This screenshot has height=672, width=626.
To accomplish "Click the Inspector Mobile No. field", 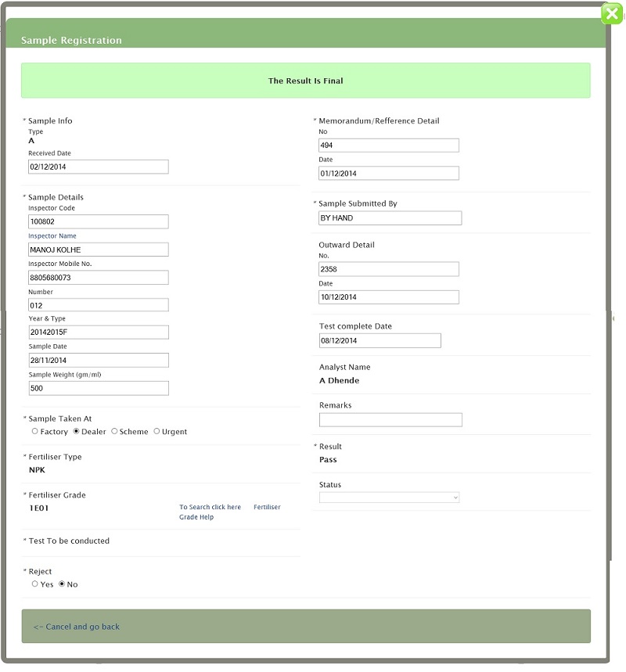I will click(98, 277).
